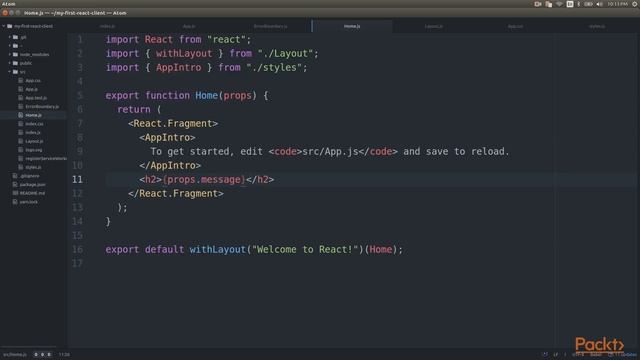Click props.message in the h2 tag

pyautogui.click(x=204, y=180)
